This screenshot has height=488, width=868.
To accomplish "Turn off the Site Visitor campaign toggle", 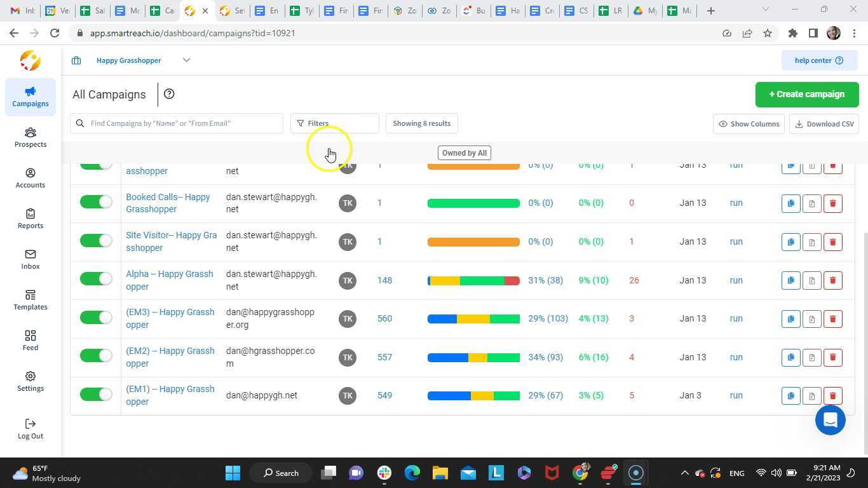I will tap(96, 241).
